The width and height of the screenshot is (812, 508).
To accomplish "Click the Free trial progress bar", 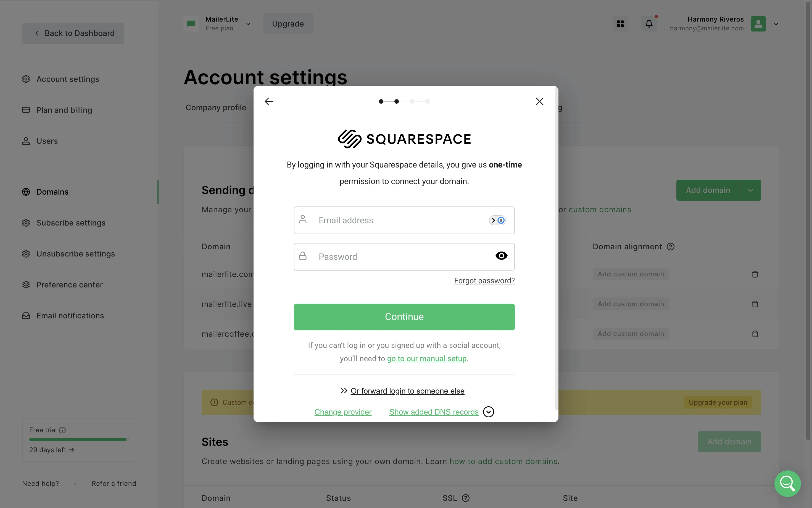I will [x=79, y=439].
